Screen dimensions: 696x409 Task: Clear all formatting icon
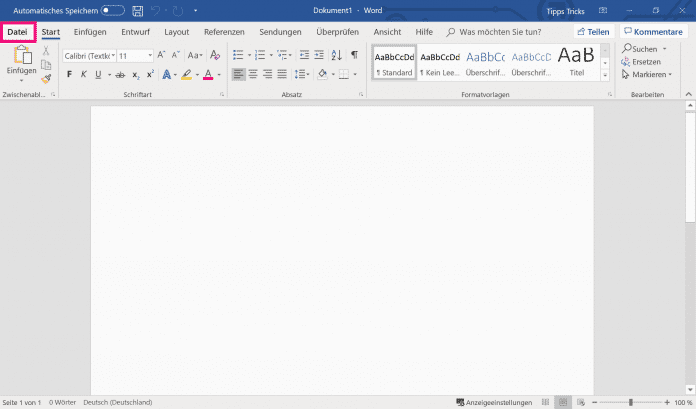point(215,55)
